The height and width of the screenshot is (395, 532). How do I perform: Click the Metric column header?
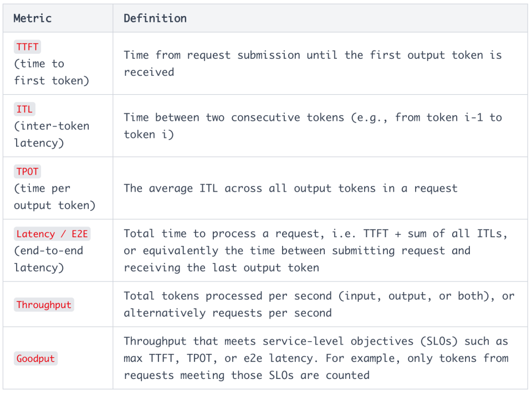coord(33,18)
